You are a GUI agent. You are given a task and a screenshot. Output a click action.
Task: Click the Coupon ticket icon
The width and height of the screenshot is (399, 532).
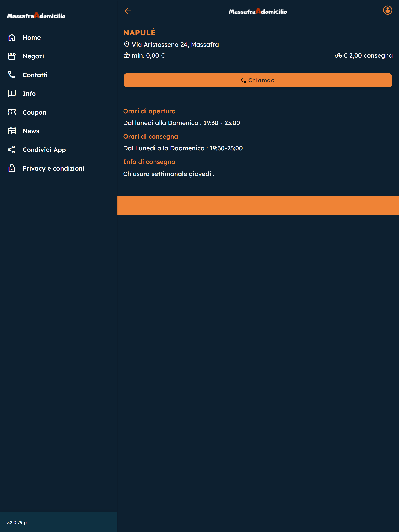11,112
